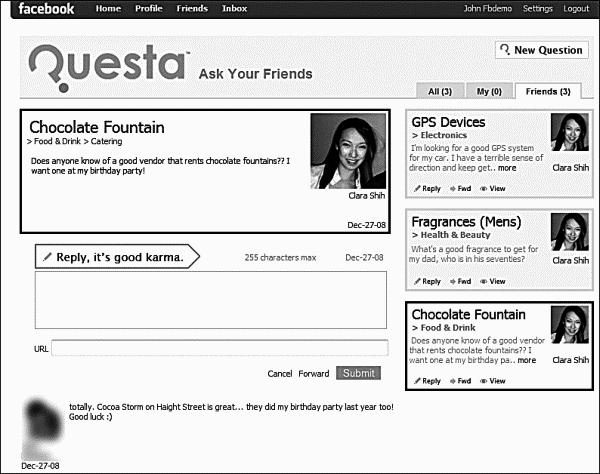Reply to the GPS Devices question
The height and width of the screenshot is (474, 600).
point(427,188)
